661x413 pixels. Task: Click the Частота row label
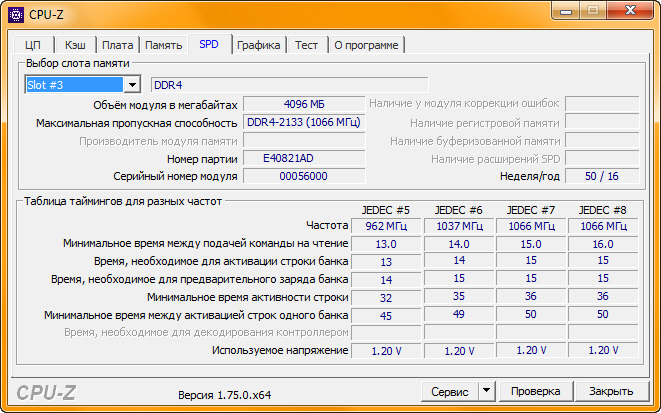click(x=327, y=225)
